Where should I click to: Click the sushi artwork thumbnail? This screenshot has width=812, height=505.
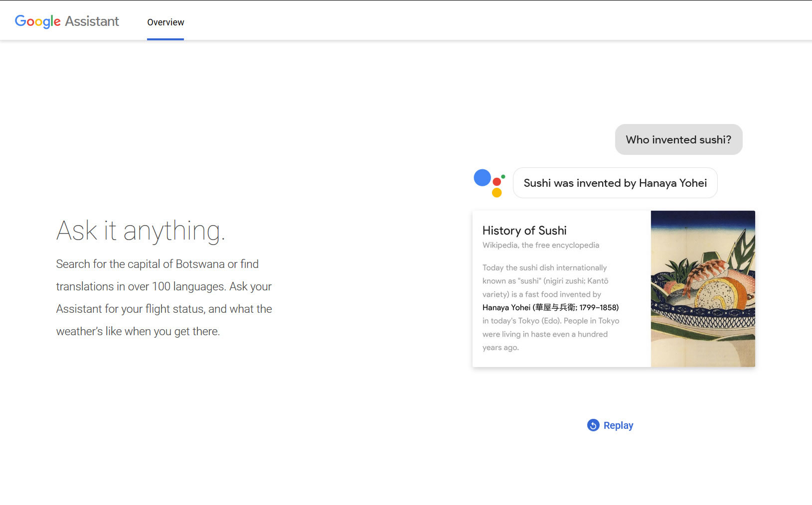click(702, 289)
